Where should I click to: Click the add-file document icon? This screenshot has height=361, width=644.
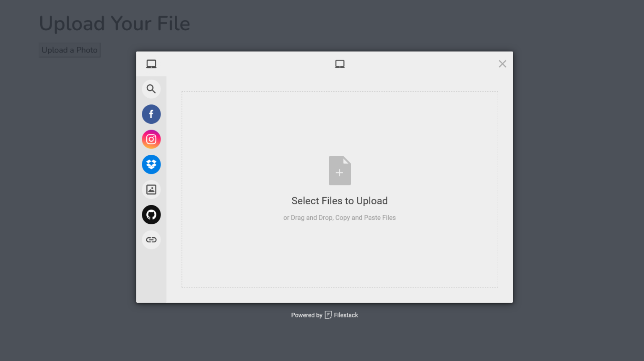click(340, 171)
